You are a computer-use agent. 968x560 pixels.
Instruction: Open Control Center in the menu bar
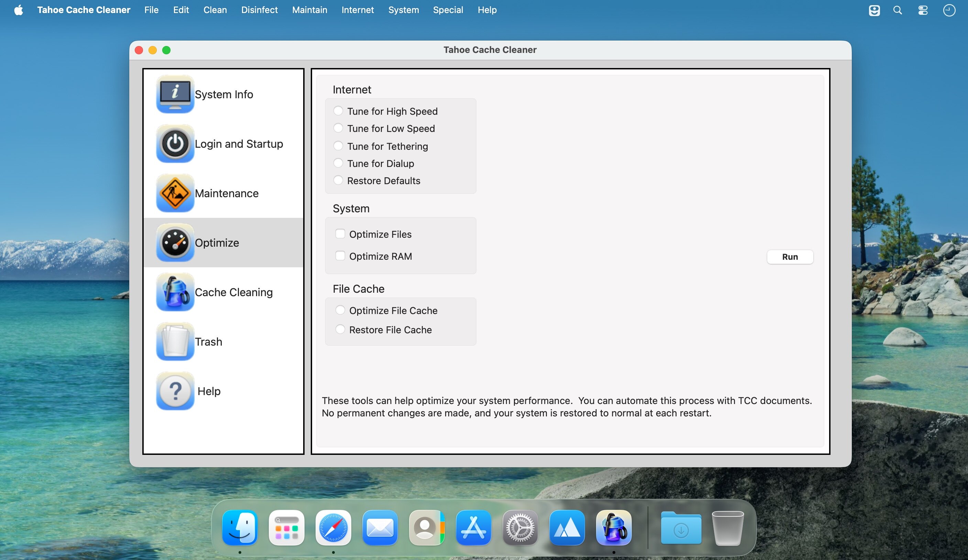923,10
